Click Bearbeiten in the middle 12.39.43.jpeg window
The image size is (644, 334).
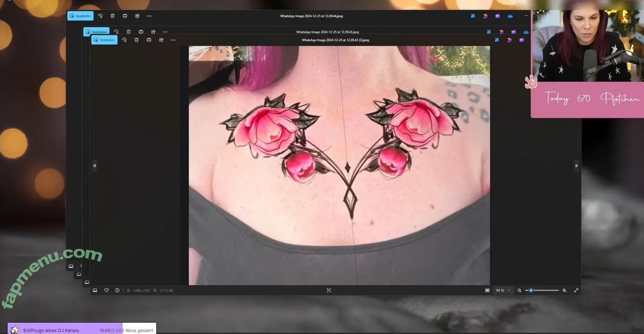tap(96, 31)
